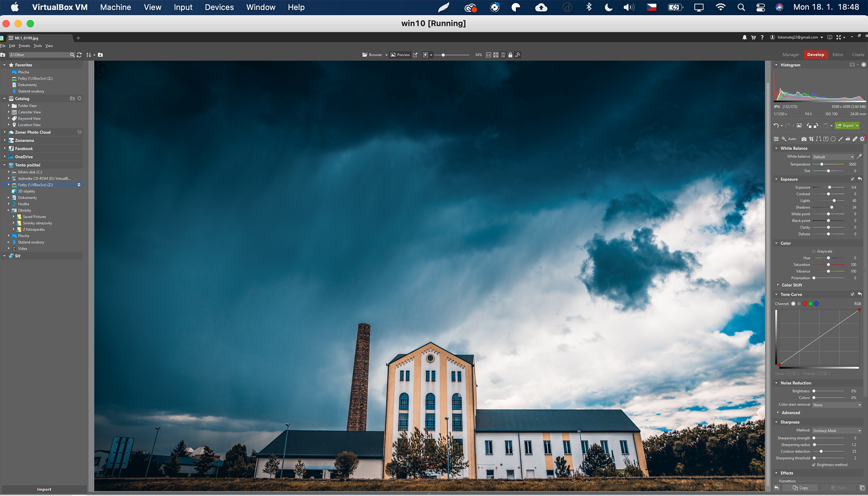The height and width of the screenshot is (496, 868).
Task: Uncheck the Exposure section checkbox
Action: click(853, 179)
